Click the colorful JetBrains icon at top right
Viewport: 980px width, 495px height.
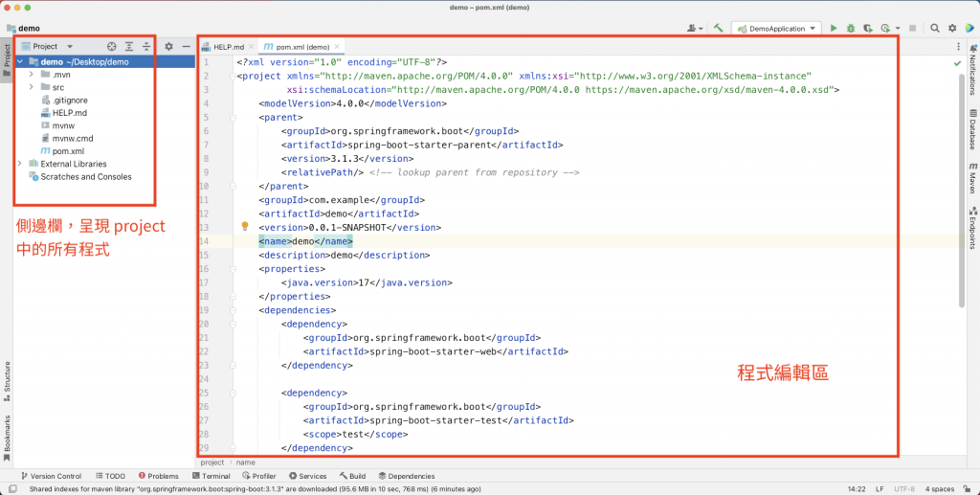969,28
